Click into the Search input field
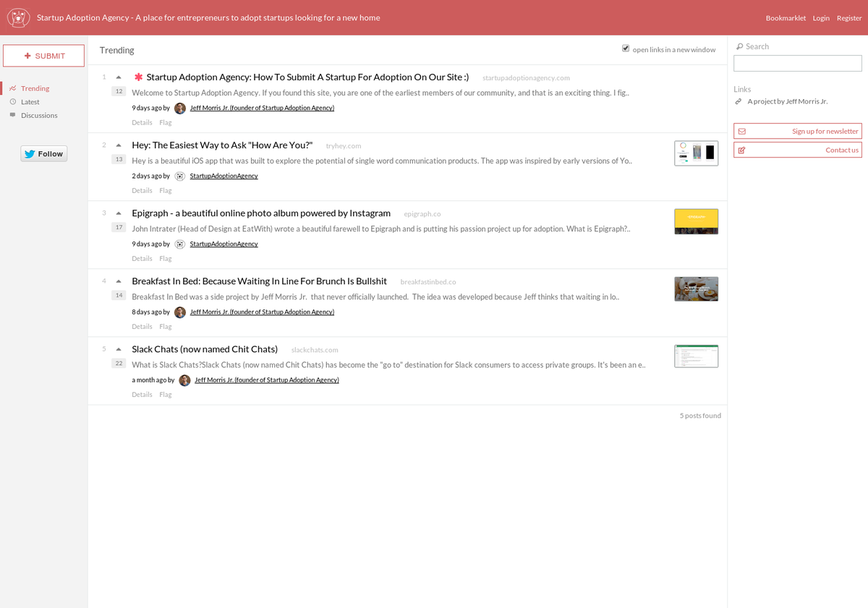The image size is (868, 608). [x=798, y=64]
